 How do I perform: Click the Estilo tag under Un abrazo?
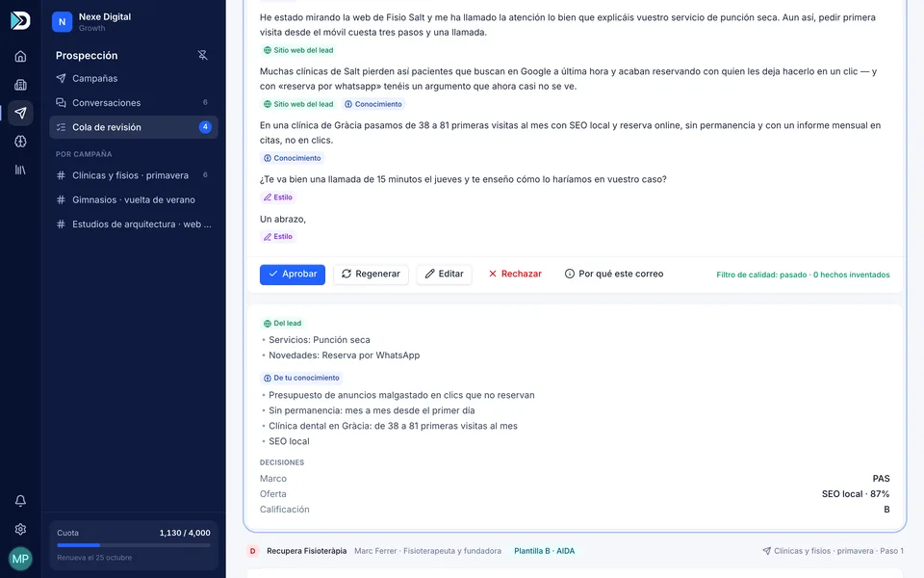click(x=277, y=237)
